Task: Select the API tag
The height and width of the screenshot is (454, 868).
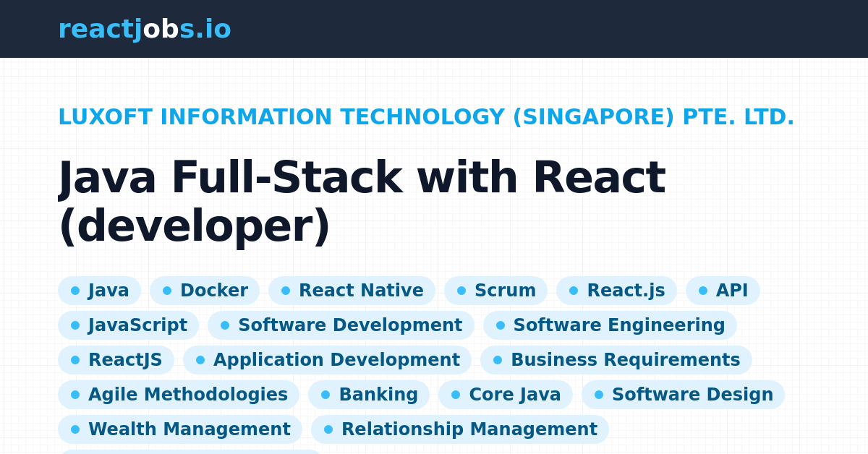Action: (723, 291)
